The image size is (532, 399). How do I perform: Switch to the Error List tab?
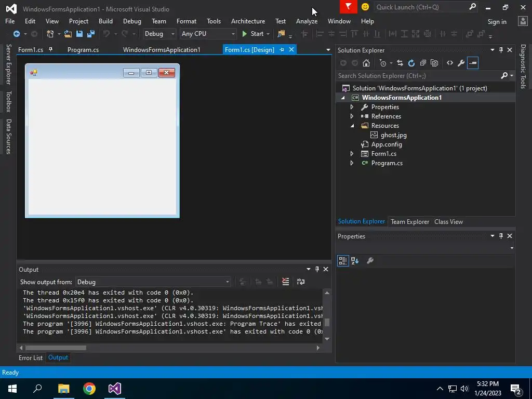[x=31, y=357]
